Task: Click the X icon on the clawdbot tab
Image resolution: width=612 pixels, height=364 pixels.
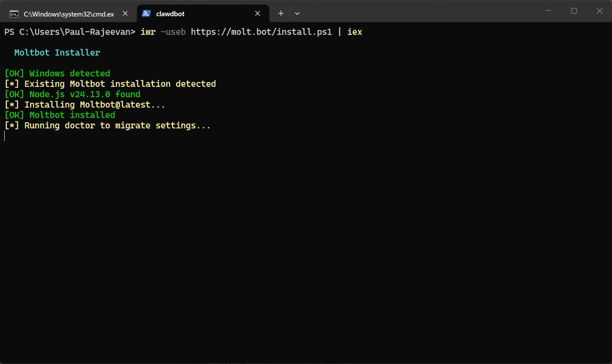Action: (x=257, y=13)
